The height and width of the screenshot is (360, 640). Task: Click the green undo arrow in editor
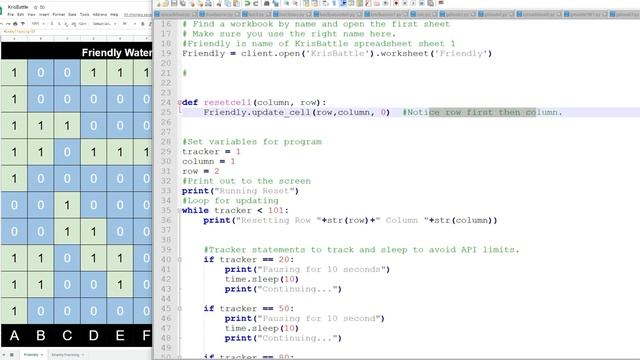[247, 4]
